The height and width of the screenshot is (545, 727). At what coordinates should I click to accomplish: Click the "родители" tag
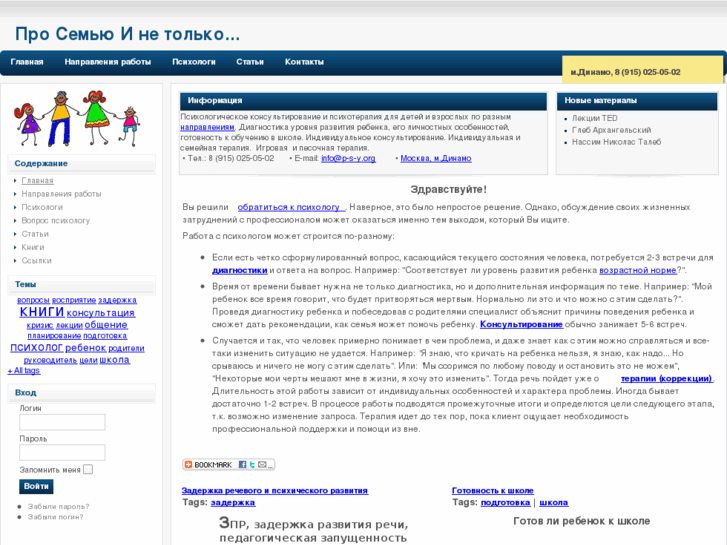[126, 348]
